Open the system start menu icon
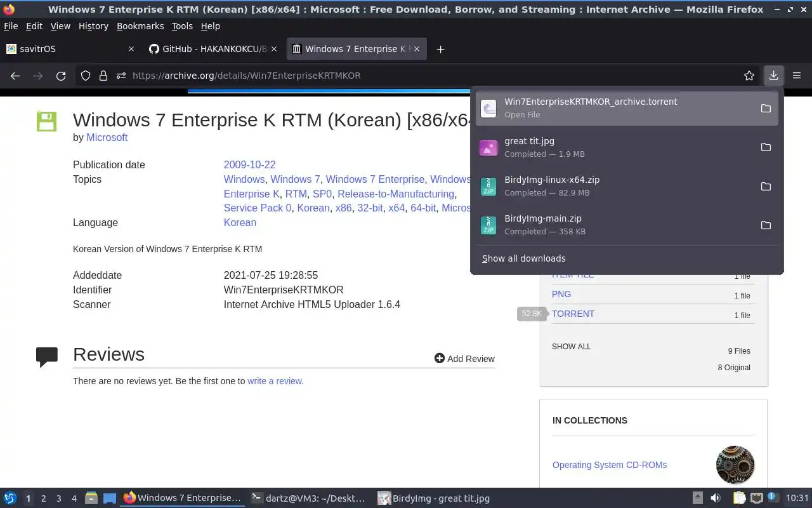This screenshot has width=812, height=508. 10,498
